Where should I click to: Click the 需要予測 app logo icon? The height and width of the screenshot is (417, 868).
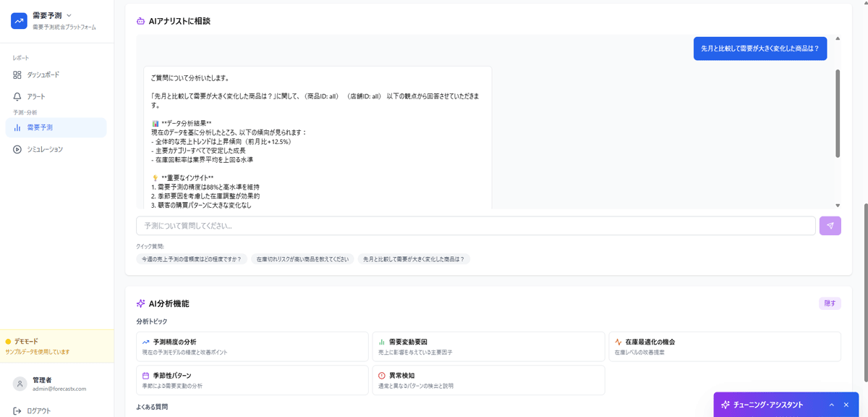click(x=19, y=21)
